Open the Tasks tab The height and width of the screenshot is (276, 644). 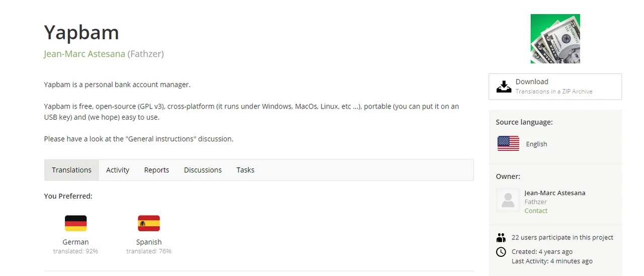pos(246,170)
